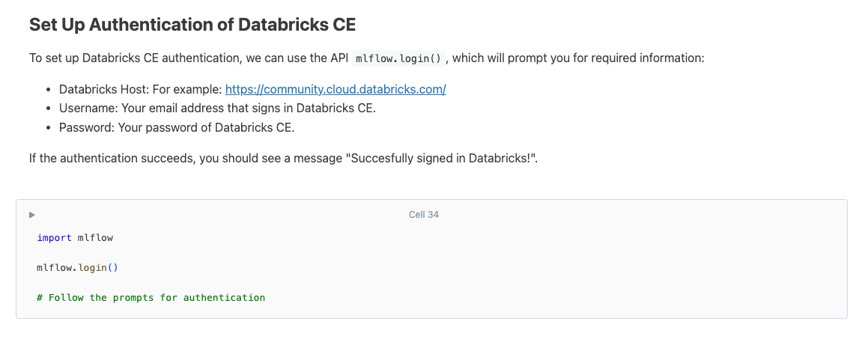Image resolution: width=868 pixels, height=339 pixels.
Task: Select the inline mlflow.login() code in the paragraph
Action: pos(399,58)
